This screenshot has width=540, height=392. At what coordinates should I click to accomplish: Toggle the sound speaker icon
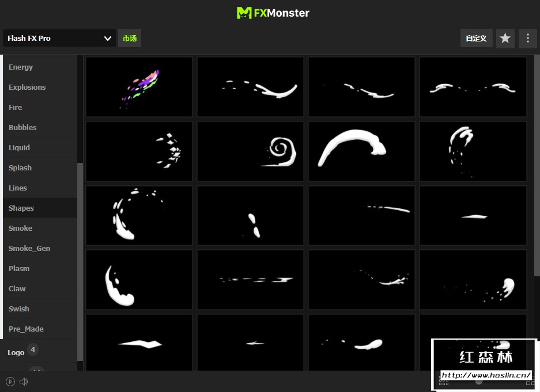pos(24,381)
